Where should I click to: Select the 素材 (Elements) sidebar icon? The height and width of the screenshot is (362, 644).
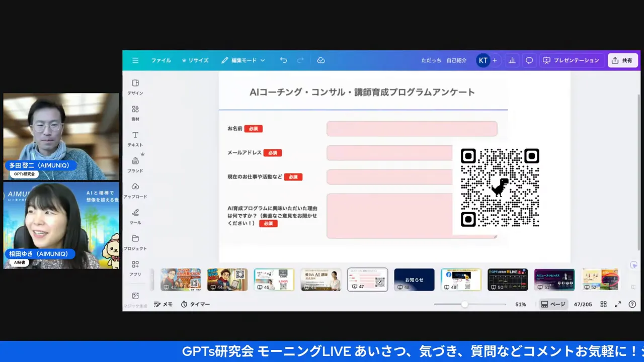click(135, 111)
